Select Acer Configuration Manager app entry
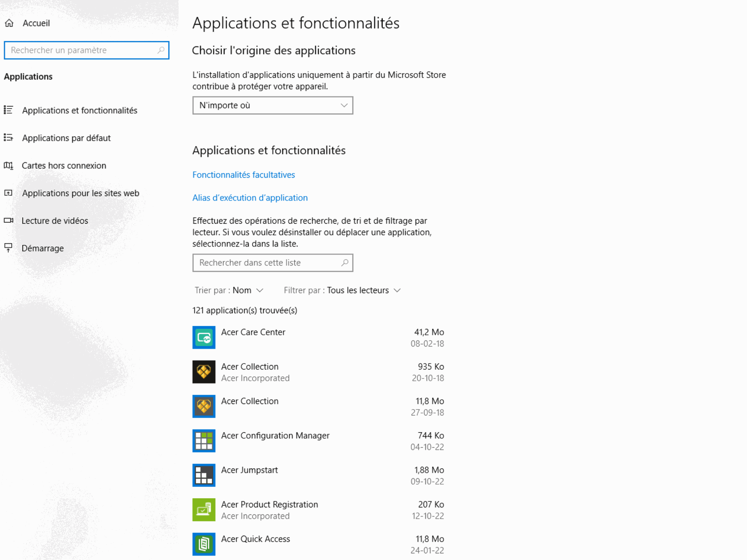 (319, 441)
